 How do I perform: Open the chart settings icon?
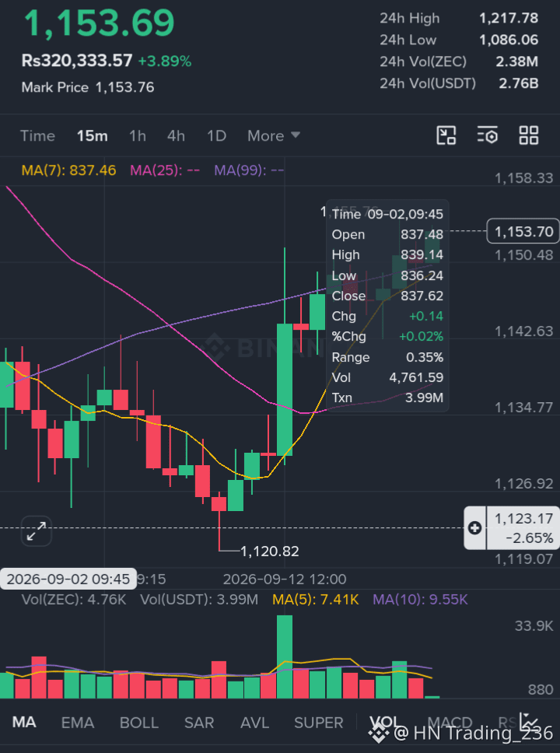pos(487,135)
